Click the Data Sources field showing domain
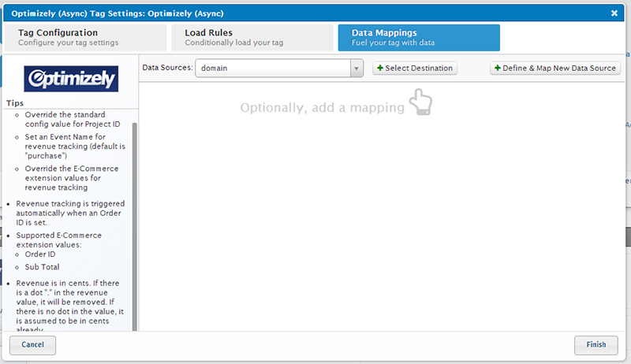Image resolution: width=631 pixels, height=364 pixels. 272,69
